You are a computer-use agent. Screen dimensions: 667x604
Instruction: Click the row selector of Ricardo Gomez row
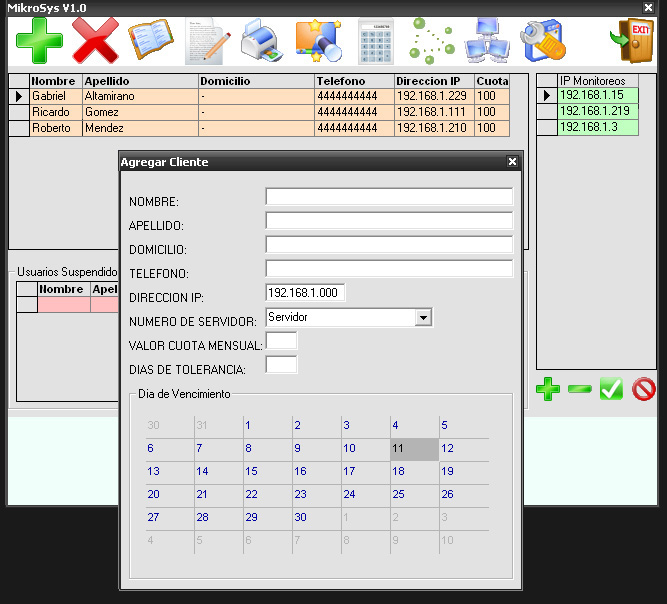(19, 112)
